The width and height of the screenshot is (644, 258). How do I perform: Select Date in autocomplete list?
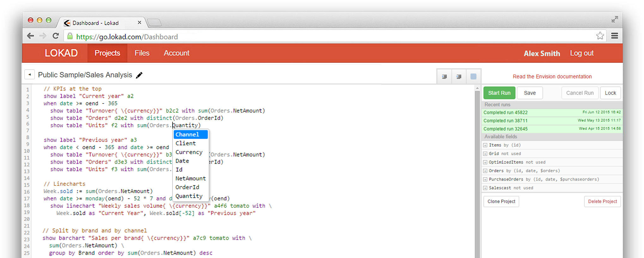coord(191,161)
